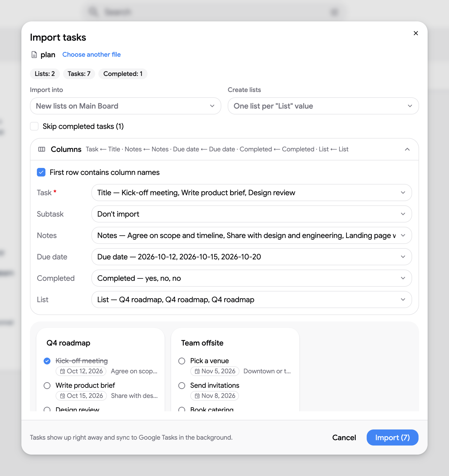Click calendar icon on Oct 15, 2026 chip
The width and height of the screenshot is (449, 476).
point(63,396)
